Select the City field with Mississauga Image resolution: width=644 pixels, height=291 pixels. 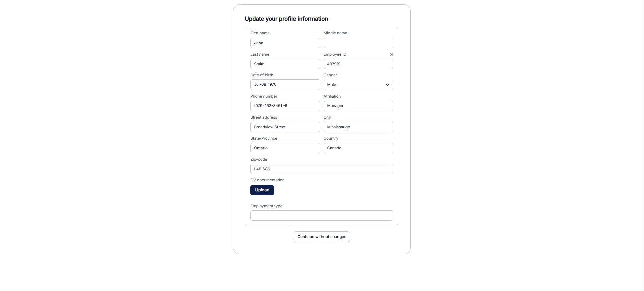coord(358,127)
